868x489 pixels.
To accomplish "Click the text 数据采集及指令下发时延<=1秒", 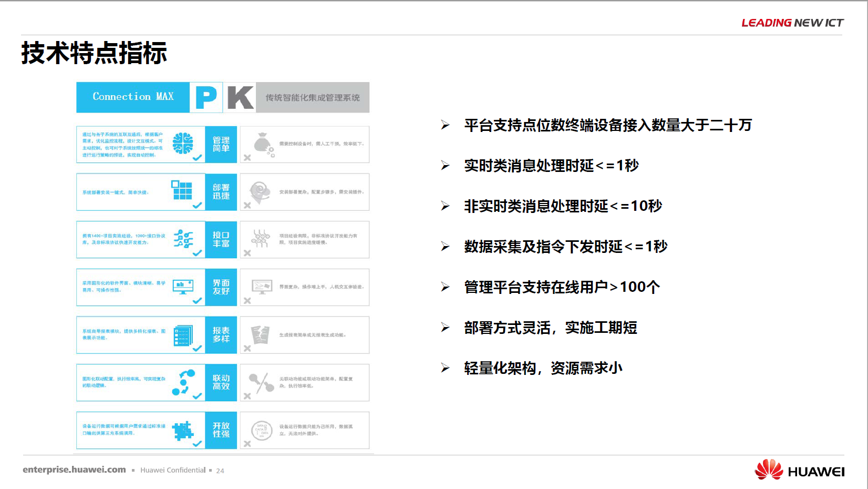I will pos(565,247).
